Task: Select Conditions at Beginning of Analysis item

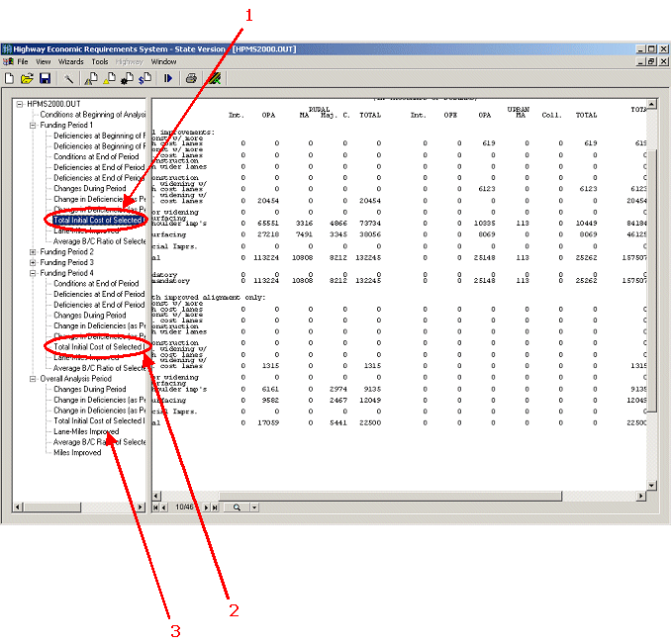Action: [x=93, y=115]
